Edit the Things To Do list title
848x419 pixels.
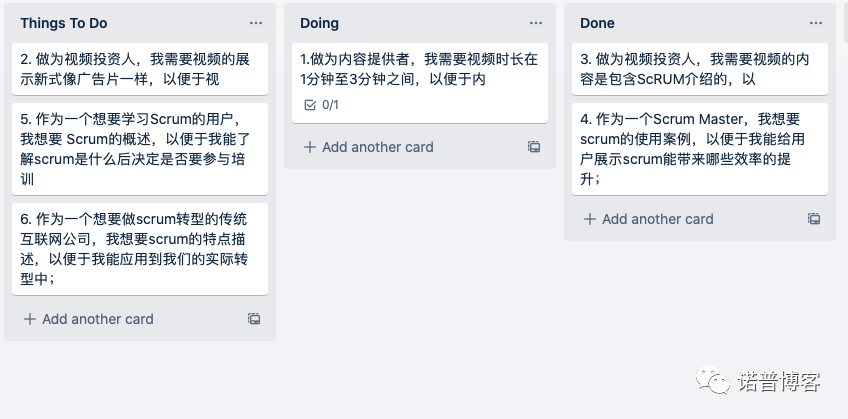coord(64,23)
